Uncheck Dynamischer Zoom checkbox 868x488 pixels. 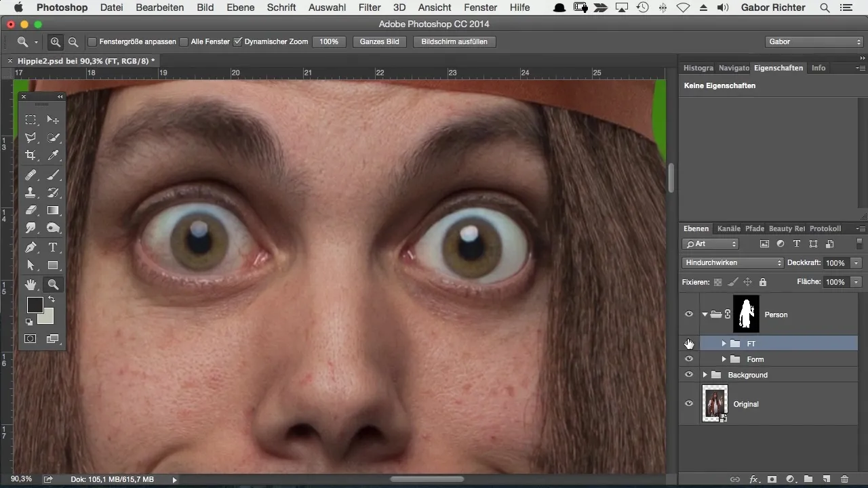pos(237,42)
